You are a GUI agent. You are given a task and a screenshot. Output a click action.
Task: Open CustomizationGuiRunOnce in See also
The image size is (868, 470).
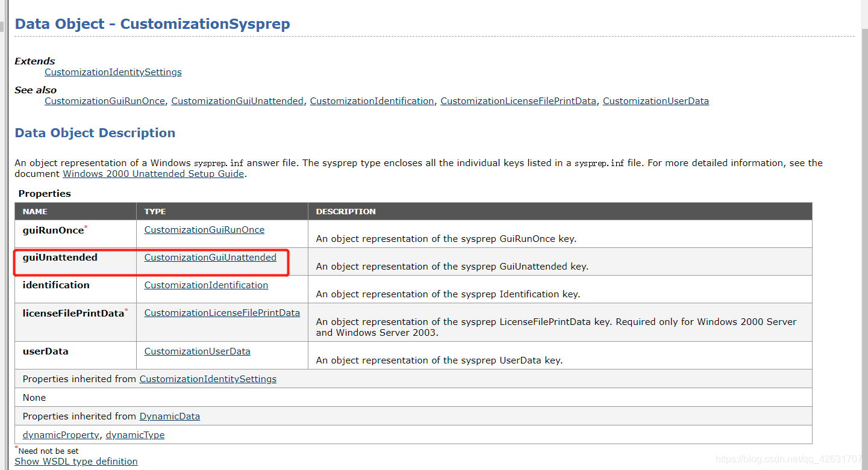tap(105, 101)
